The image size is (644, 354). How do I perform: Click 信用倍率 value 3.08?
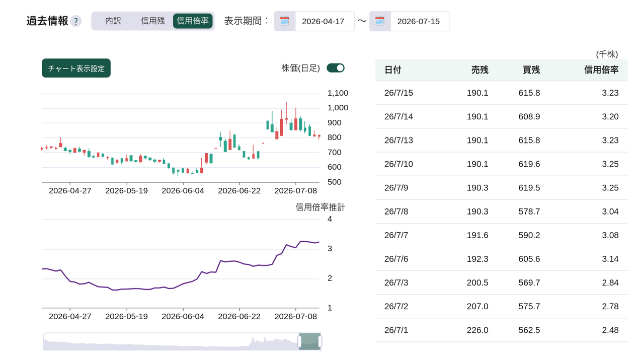pyautogui.click(x=610, y=235)
